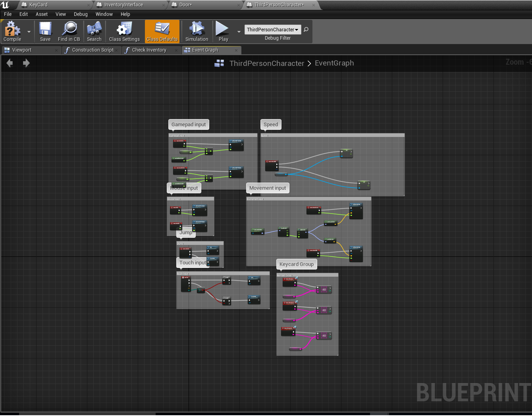Open the Window menu

[x=104, y=14]
